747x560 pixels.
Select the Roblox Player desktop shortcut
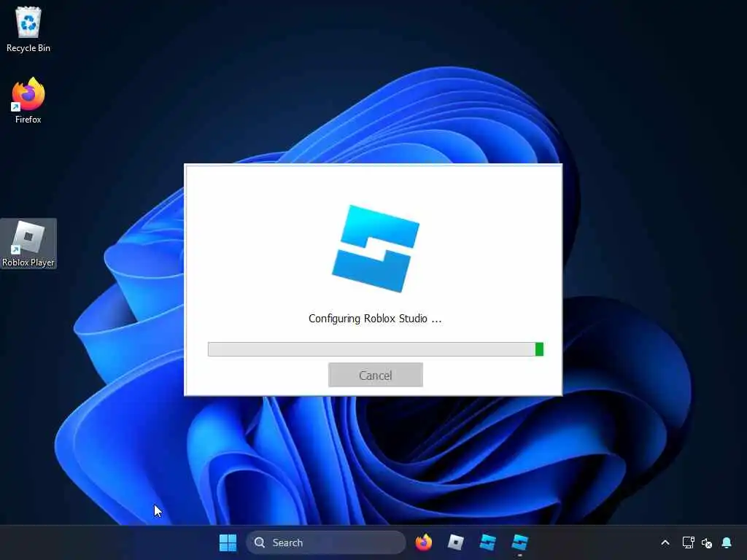click(28, 244)
